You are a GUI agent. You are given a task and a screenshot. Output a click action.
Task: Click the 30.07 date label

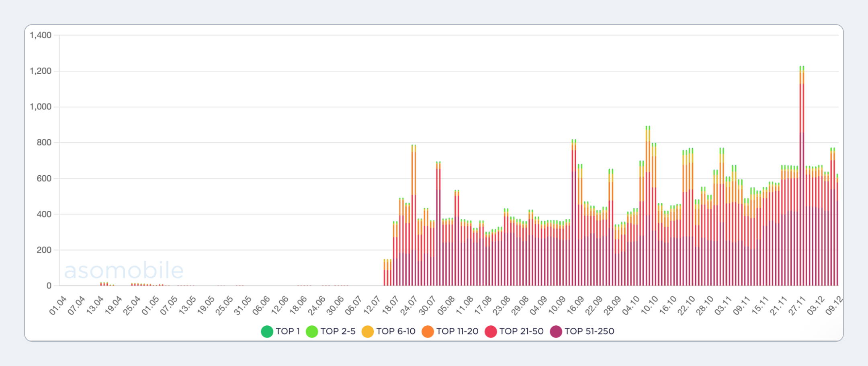(428, 306)
